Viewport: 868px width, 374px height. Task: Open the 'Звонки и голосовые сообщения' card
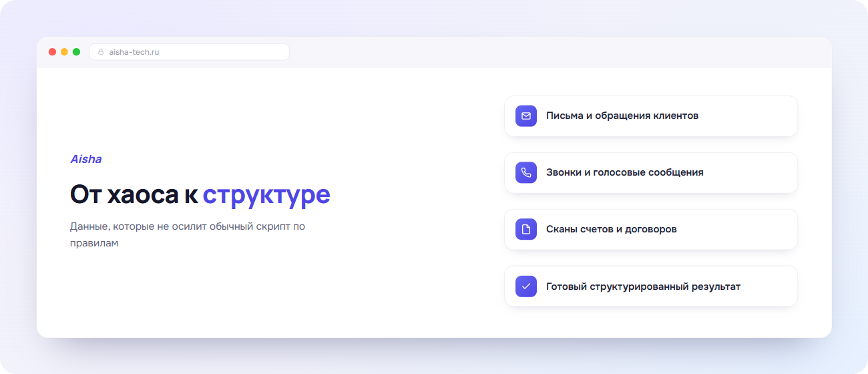651,173
